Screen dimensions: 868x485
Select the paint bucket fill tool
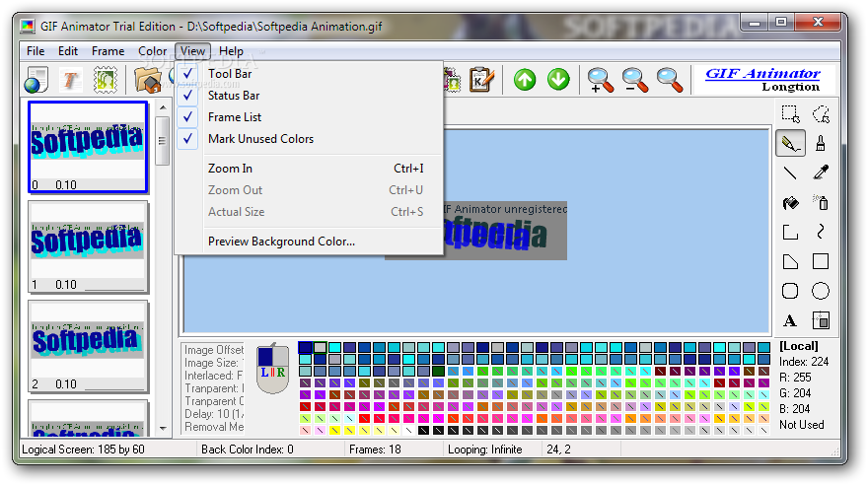coord(790,202)
